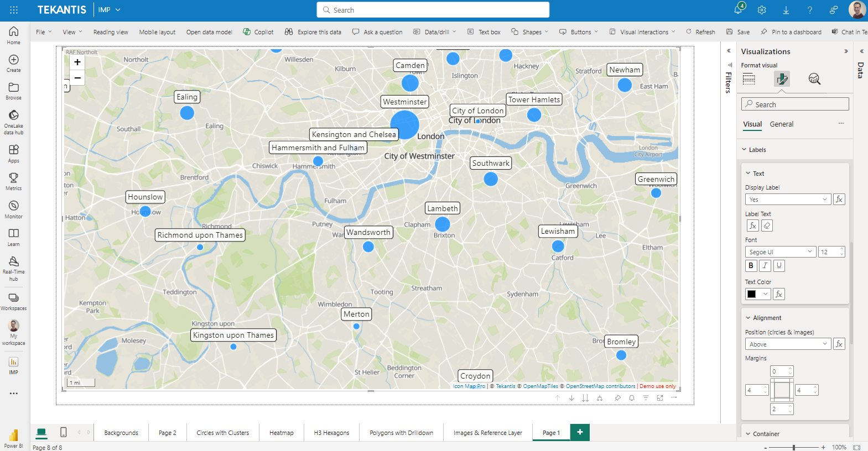Open the Analytics magnifier pane icon
The height and width of the screenshot is (451, 868).
tap(814, 79)
